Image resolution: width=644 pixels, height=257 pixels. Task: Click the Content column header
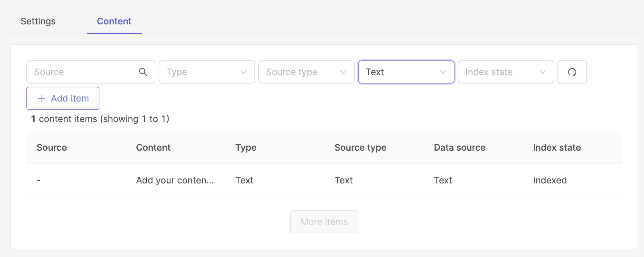point(153,147)
